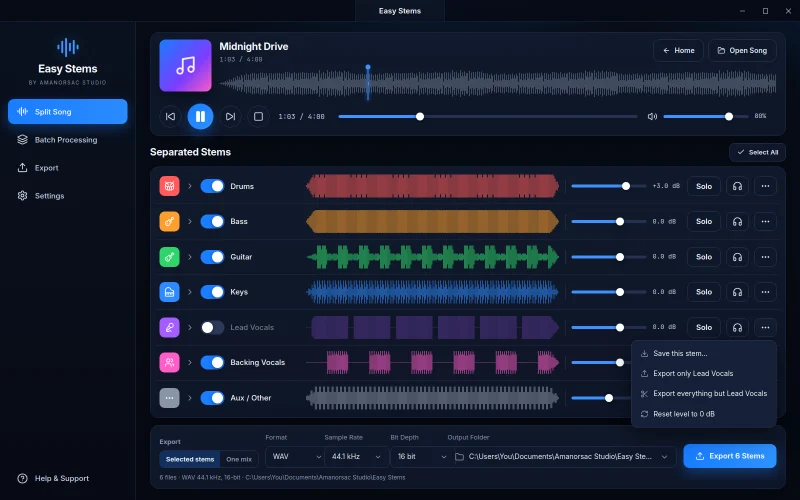Click the green Guitar stem icon

click(169, 257)
